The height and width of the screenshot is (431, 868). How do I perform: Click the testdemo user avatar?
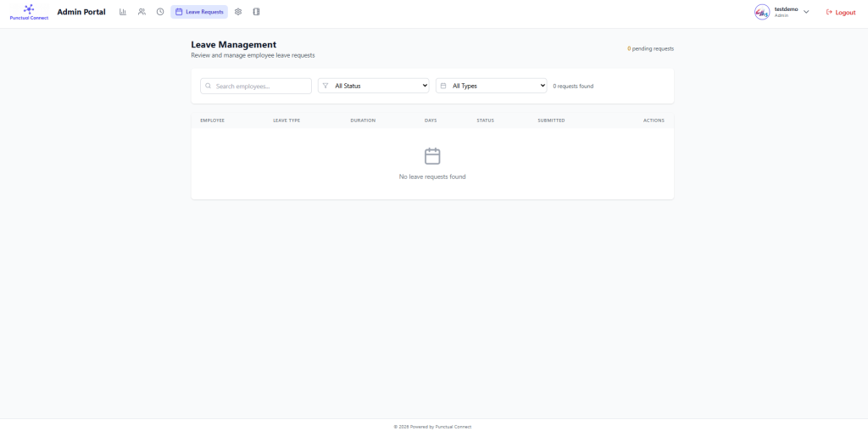762,12
